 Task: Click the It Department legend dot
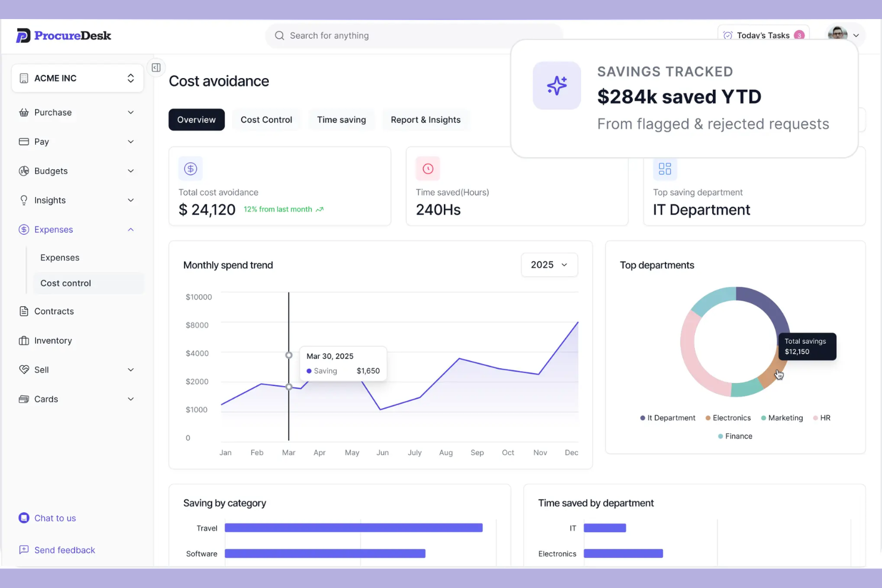coord(642,418)
